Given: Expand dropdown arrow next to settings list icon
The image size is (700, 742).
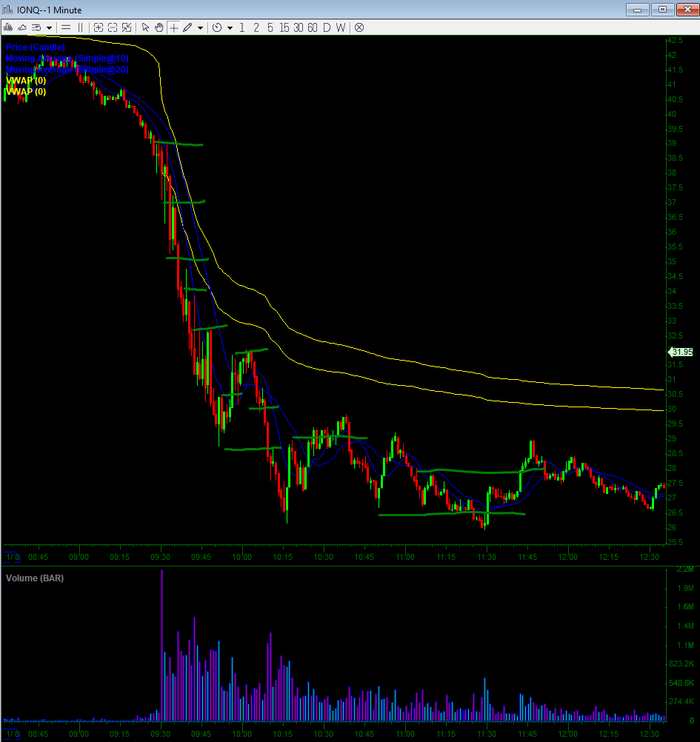Looking at the screenshot, I should point(49,28).
